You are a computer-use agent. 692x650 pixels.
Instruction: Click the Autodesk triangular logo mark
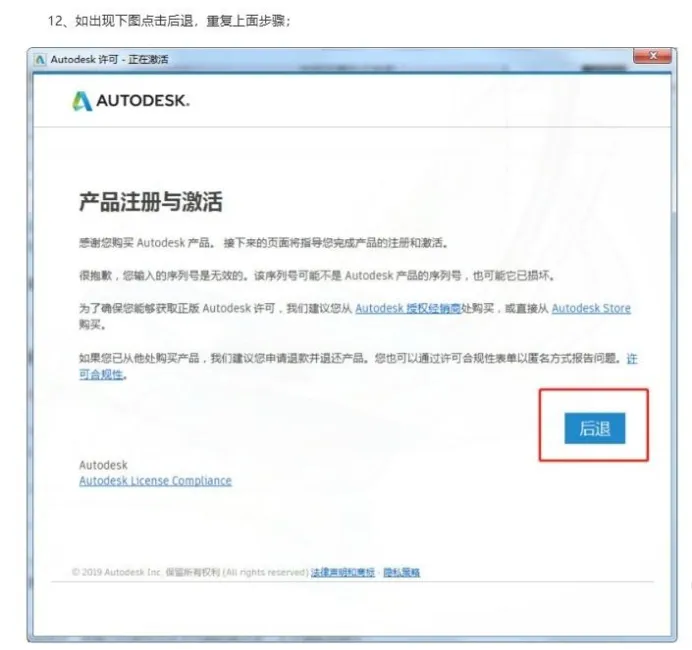82,101
